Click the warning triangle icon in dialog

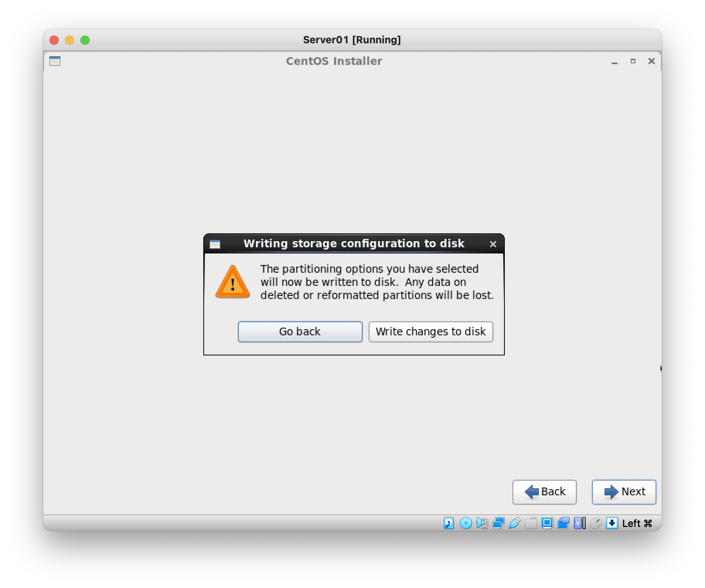[232, 282]
